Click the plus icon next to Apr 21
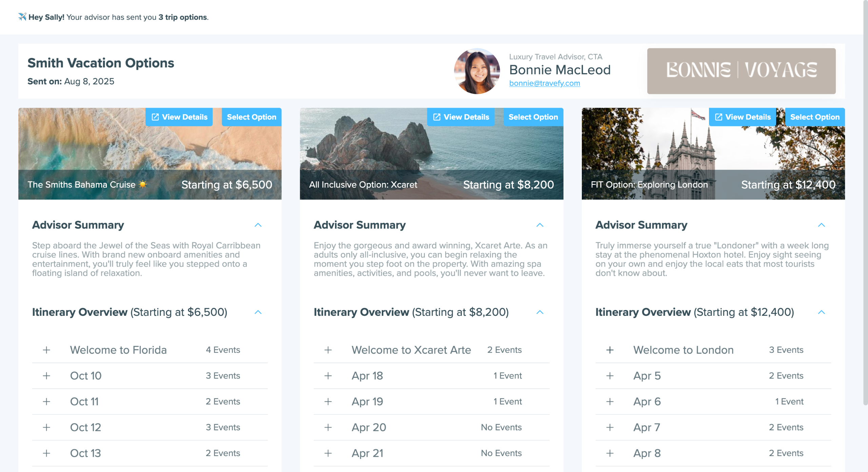This screenshot has height=472, width=868. (x=328, y=453)
